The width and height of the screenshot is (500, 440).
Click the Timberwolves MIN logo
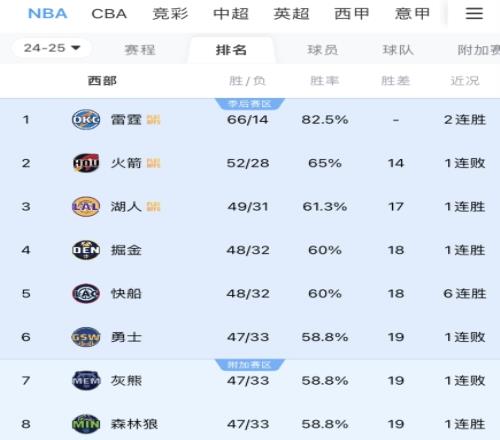[x=86, y=424]
